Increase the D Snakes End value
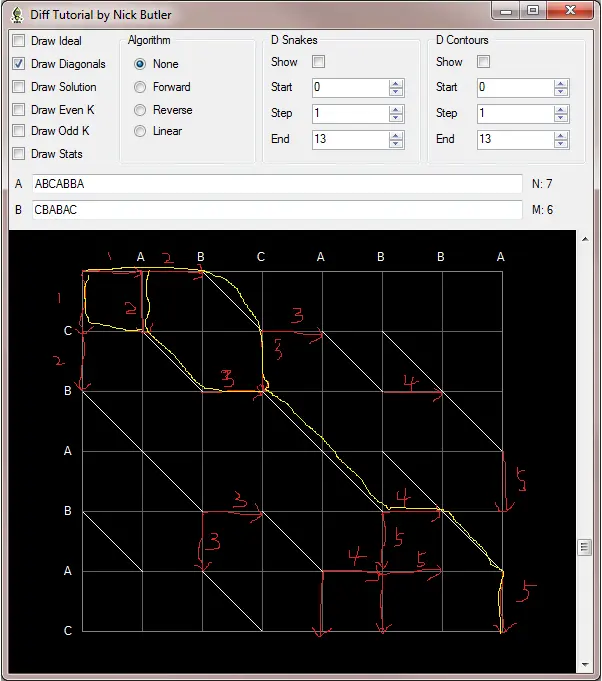This screenshot has height=681, width=602. coord(396,136)
